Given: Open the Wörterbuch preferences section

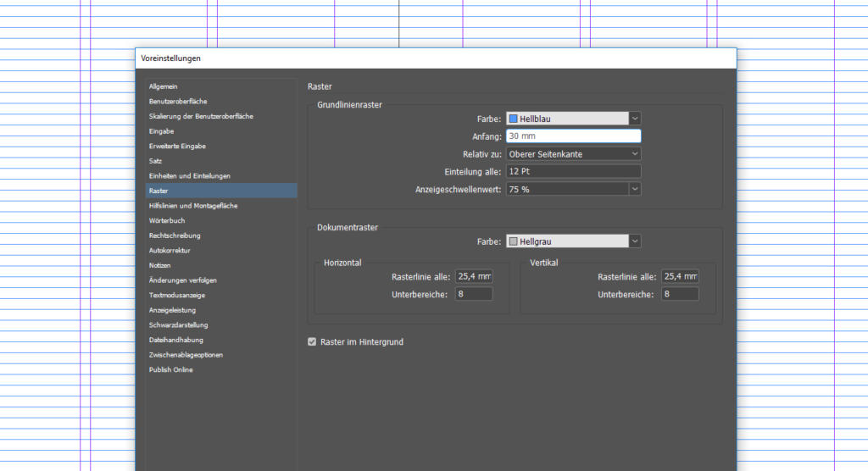Looking at the screenshot, I should click(167, 220).
